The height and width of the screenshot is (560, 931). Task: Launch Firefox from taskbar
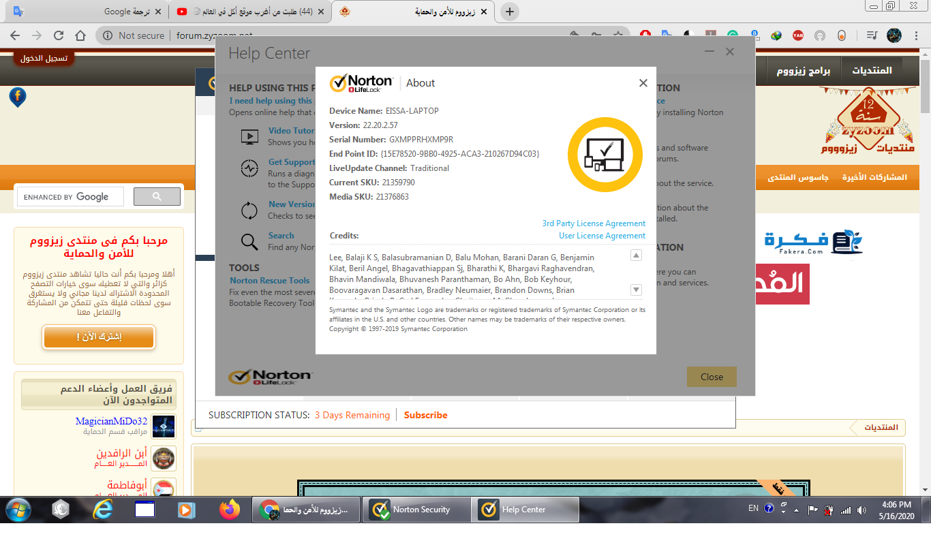[x=230, y=510]
